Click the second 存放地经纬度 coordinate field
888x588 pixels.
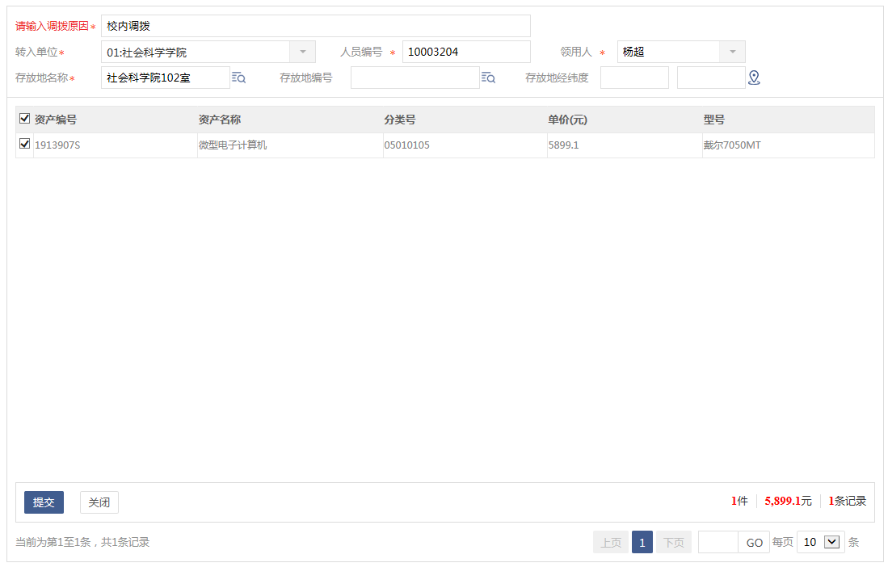click(x=711, y=78)
